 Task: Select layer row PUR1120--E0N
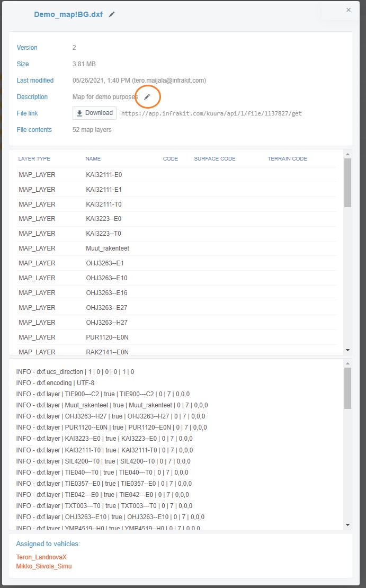pyautogui.click(x=176, y=337)
